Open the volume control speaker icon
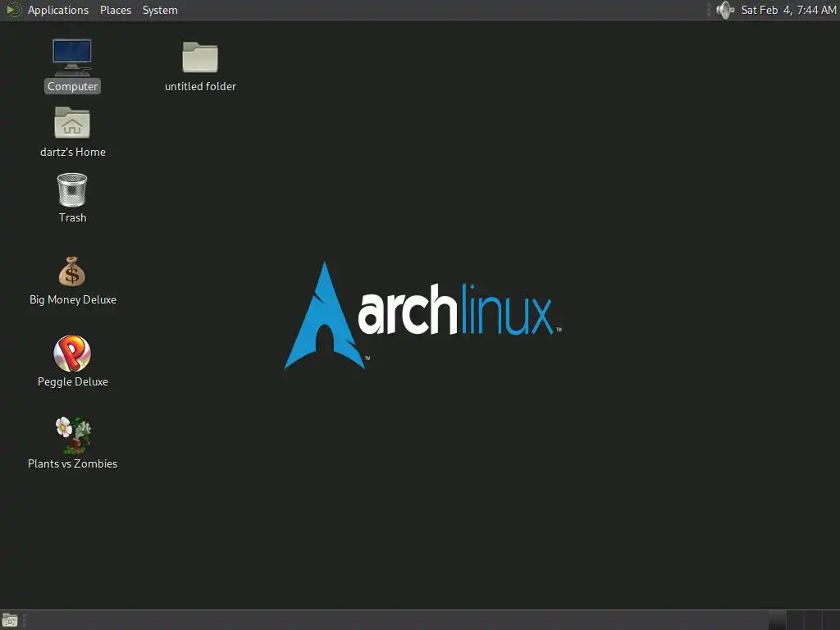840x630 pixels. coord(725,10)
